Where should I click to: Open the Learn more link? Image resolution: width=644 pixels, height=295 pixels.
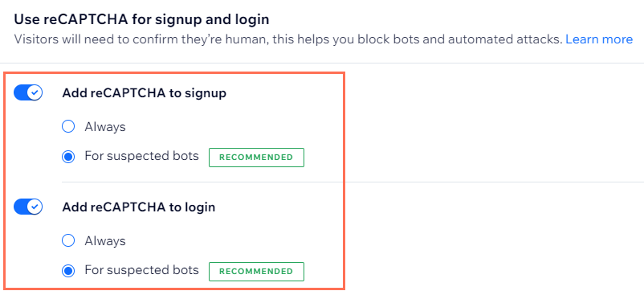[x=599, y=39]
